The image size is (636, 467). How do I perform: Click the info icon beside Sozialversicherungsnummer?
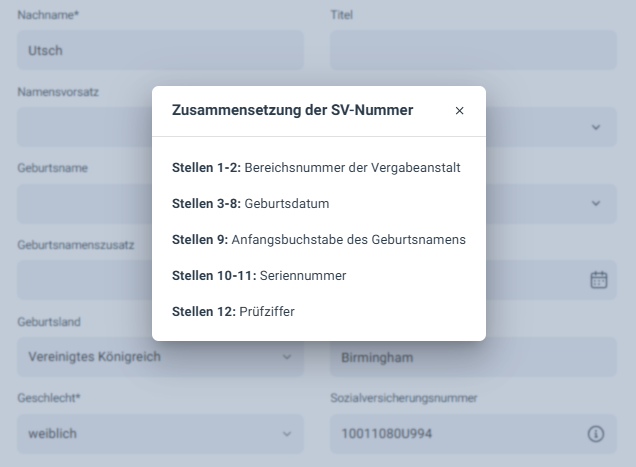(x=596, y=434)
